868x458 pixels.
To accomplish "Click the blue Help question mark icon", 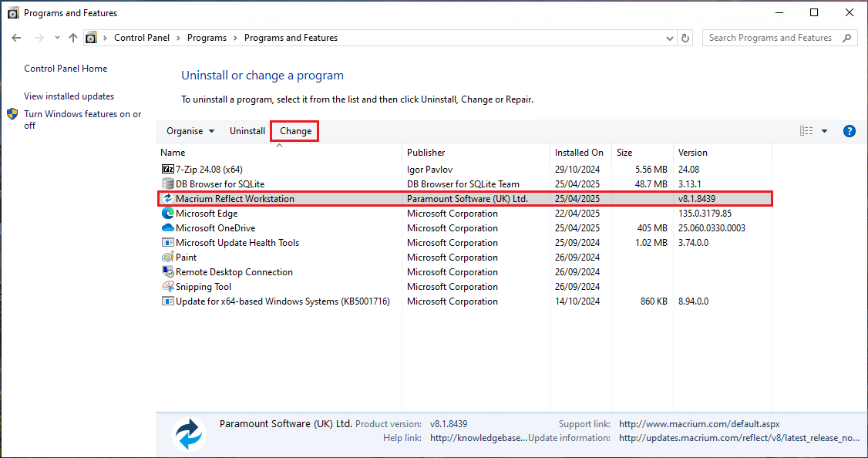I will pyautogui.click(x=849, y=131).
